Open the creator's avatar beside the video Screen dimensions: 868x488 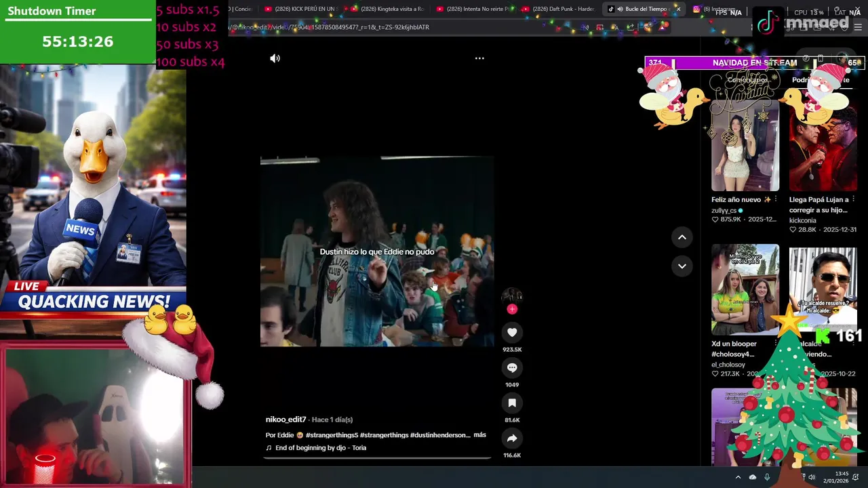(512, 296)
